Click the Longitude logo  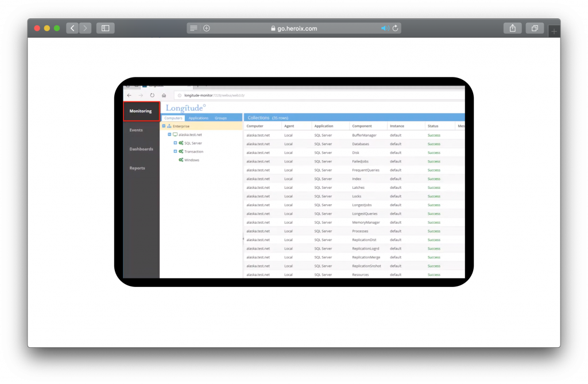[185, 108]
